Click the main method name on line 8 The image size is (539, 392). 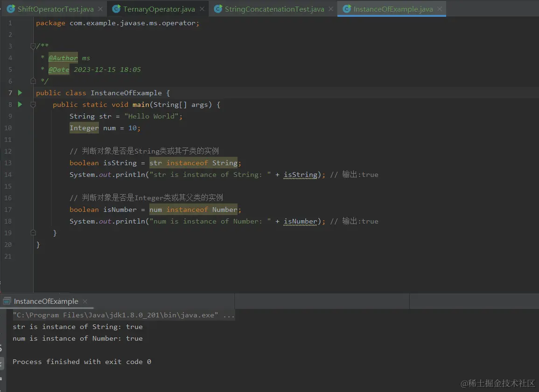click(x=141, y=105)
